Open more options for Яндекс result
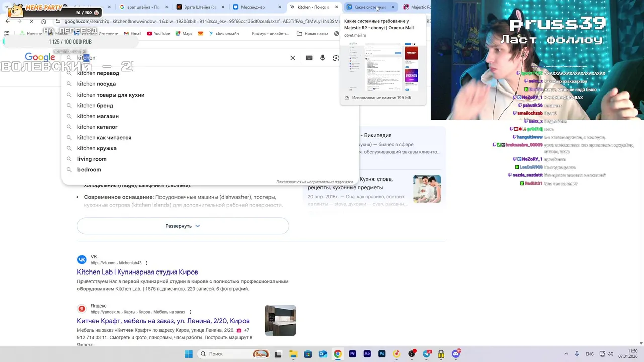This screenshot has height=362, width=644. pos(190,312)
